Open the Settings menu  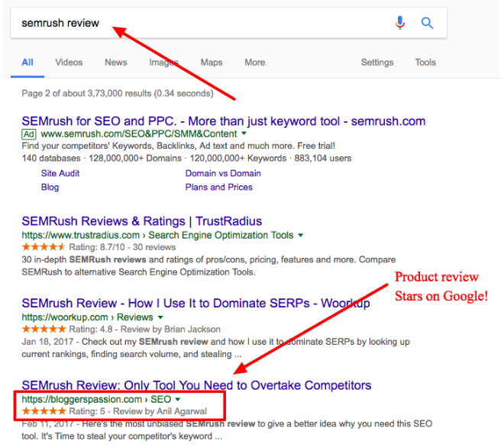click(377, 63)
